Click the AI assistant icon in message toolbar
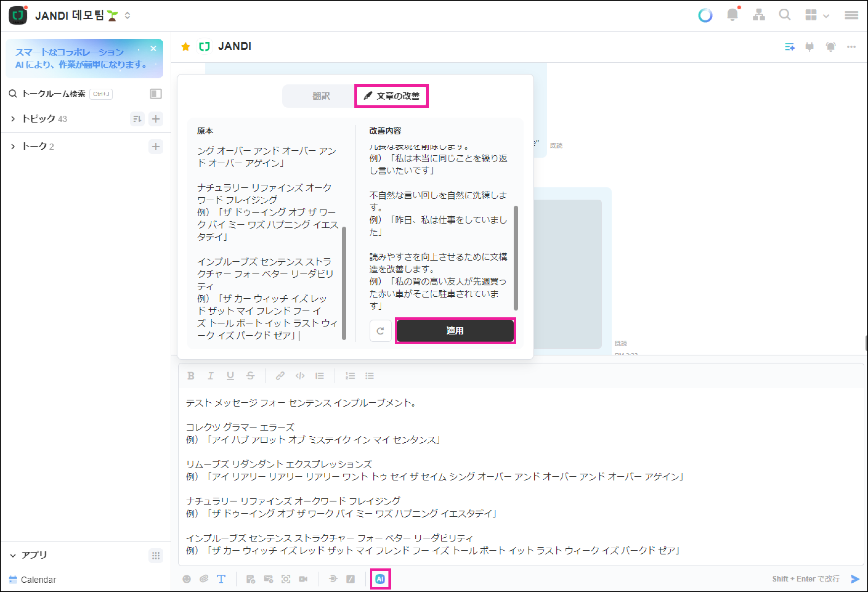868x592 pixels. click(380, 579)
